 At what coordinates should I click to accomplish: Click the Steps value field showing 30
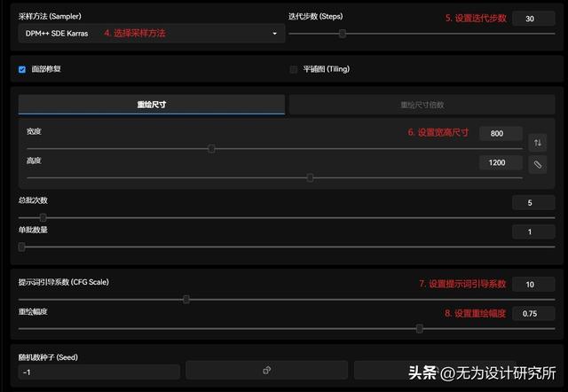tap(533, 19)
